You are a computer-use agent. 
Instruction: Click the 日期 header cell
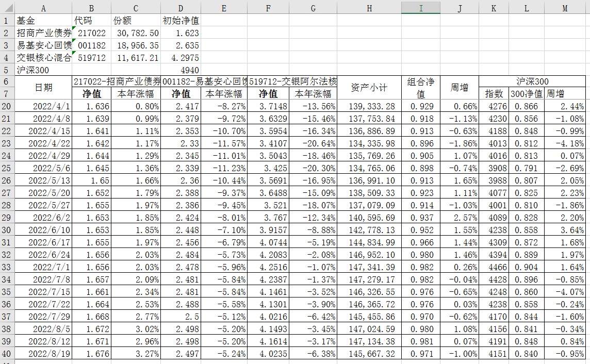(x=43, y=88)
